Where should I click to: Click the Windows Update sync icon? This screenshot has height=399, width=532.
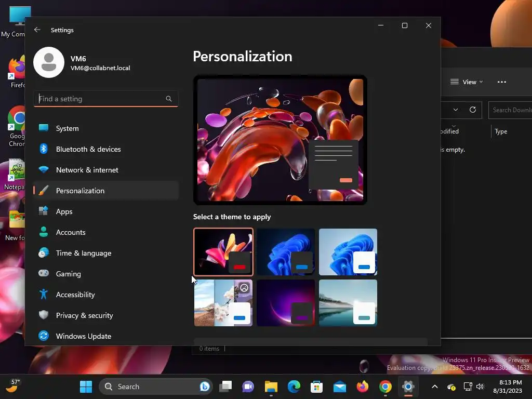coord(44,336)
